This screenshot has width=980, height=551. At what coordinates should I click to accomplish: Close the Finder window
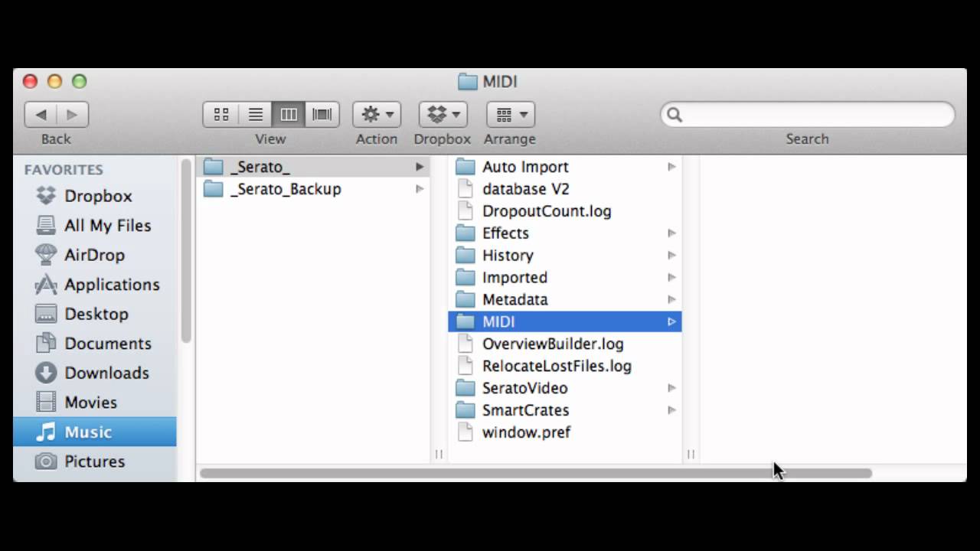click(x=30, y=81)
